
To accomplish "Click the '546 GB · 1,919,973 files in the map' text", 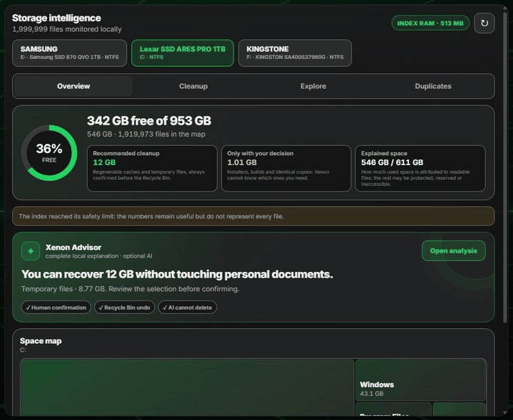I will 146,134.
